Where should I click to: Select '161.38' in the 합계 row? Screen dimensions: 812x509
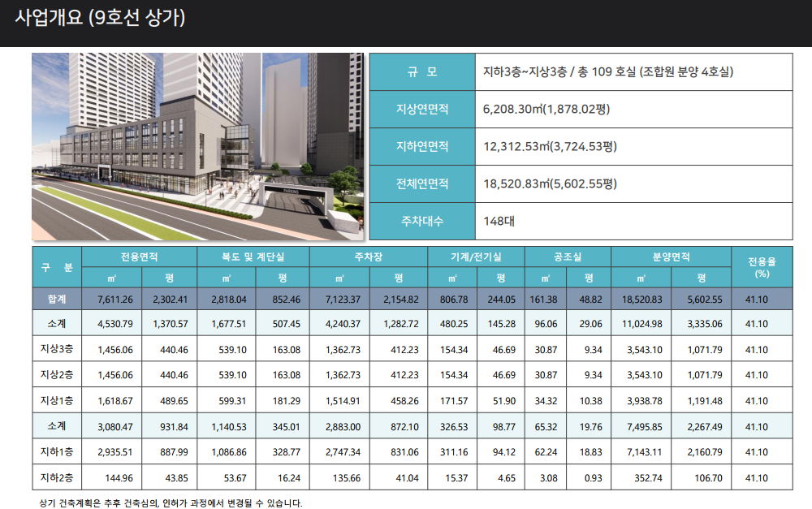[544, 300]
